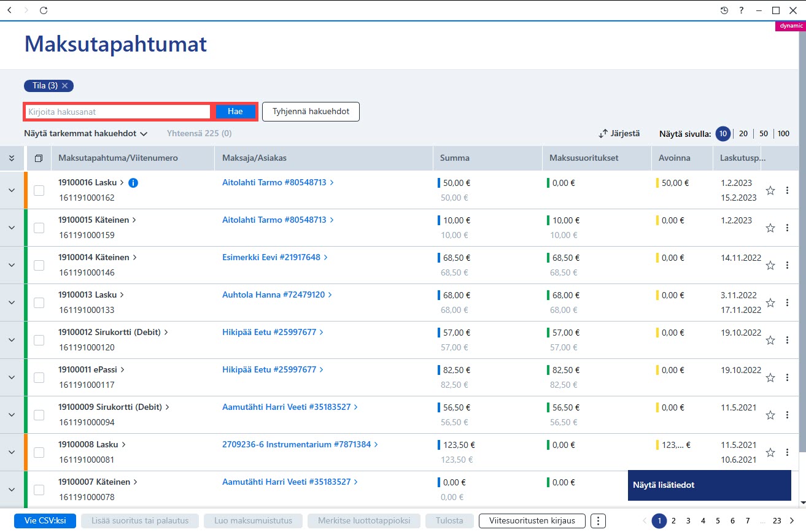The image size is (806, 532).
Task: Check the box for 19100011 ePassi
Action: [x=39, y=377]
